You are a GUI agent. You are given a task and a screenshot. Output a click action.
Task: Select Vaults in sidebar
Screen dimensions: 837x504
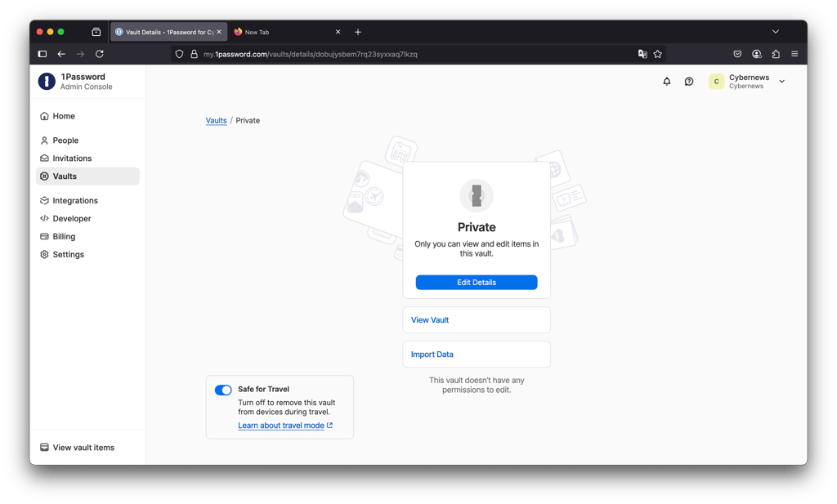pos(87,176)
